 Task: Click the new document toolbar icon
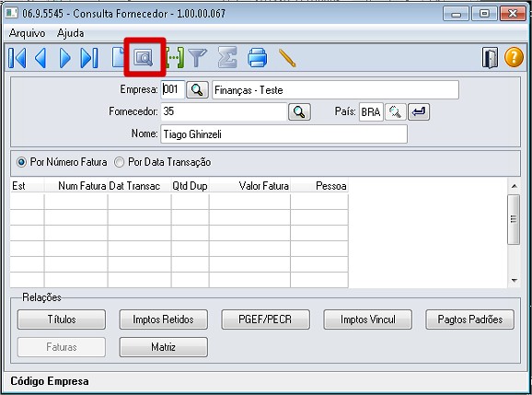(118, 57)
